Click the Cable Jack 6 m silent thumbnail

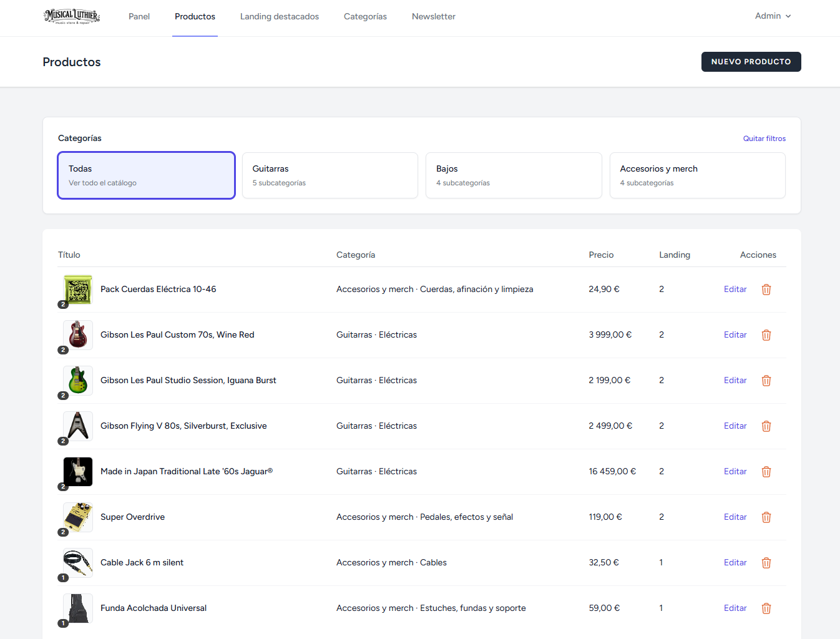pos(78,563)
